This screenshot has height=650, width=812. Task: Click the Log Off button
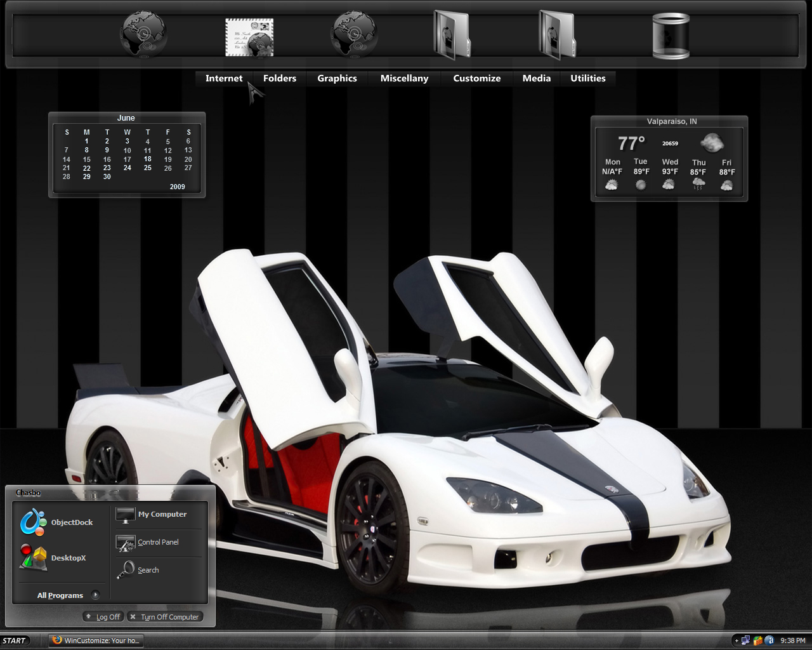[103, 616]
